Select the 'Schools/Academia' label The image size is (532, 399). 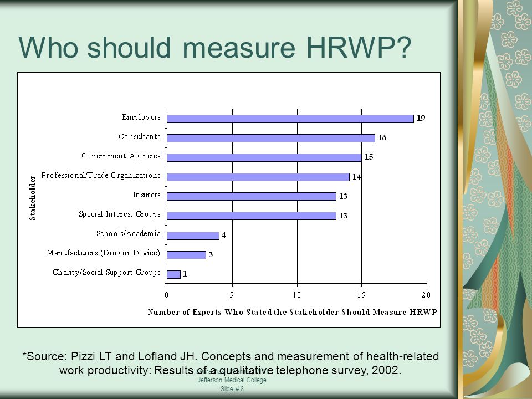coord(129,233)
